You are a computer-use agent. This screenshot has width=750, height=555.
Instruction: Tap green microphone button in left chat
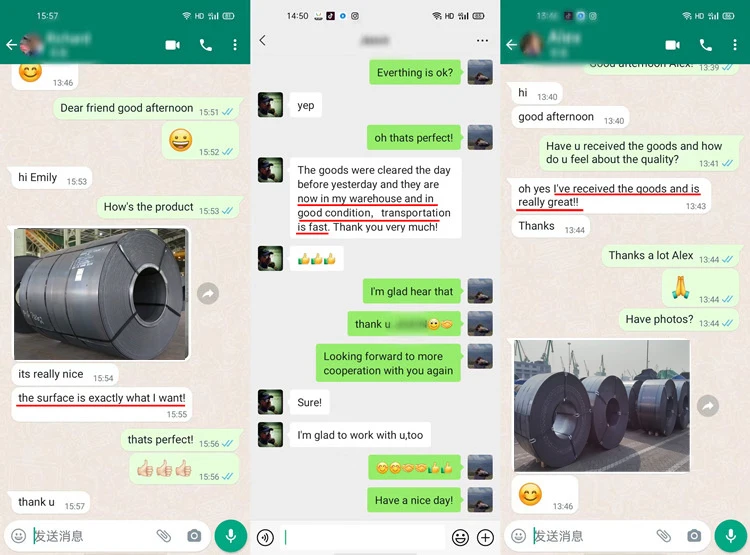coord(231,536)
